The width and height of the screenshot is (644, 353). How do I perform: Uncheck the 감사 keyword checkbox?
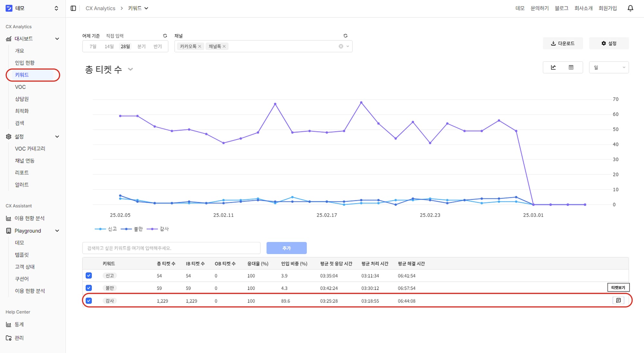point(89,301)
